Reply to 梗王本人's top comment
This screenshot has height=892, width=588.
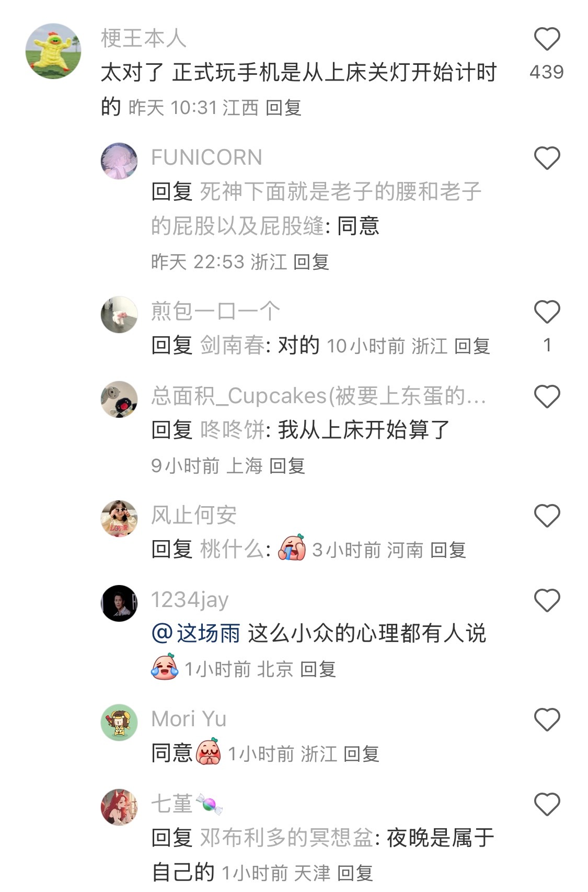[284, 108]
